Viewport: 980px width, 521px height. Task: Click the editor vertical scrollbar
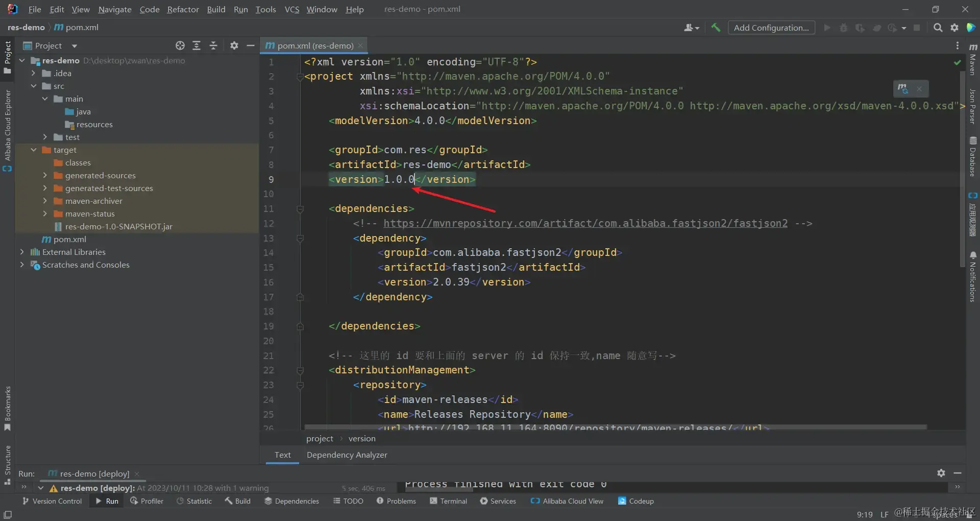(963, 169)
